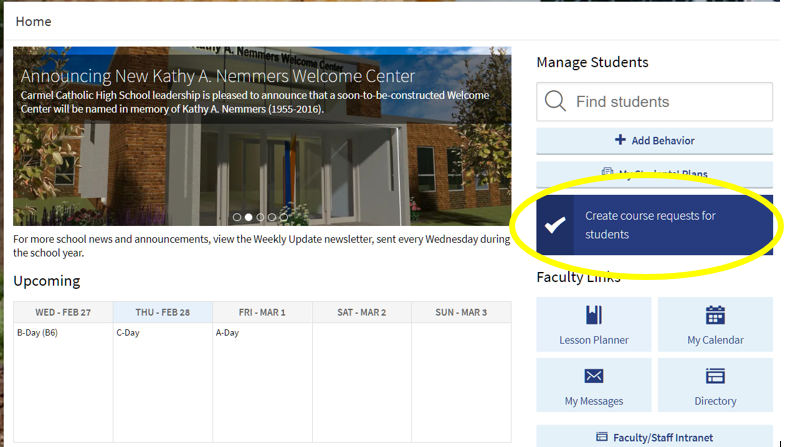790x447 pixels.
Task: Click the Directory card icon
Action: click(x=715, y=376)
